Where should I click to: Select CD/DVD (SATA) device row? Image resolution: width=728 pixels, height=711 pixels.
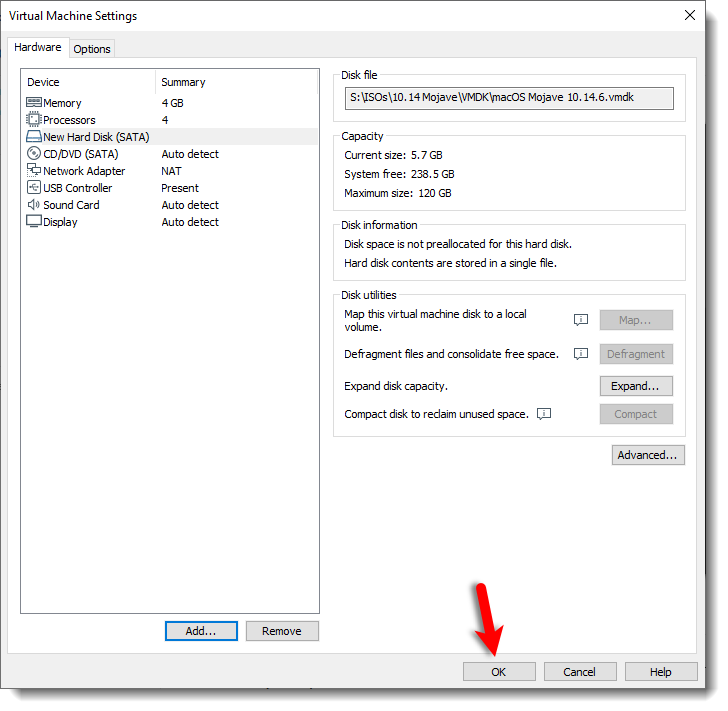pos(171,154)
